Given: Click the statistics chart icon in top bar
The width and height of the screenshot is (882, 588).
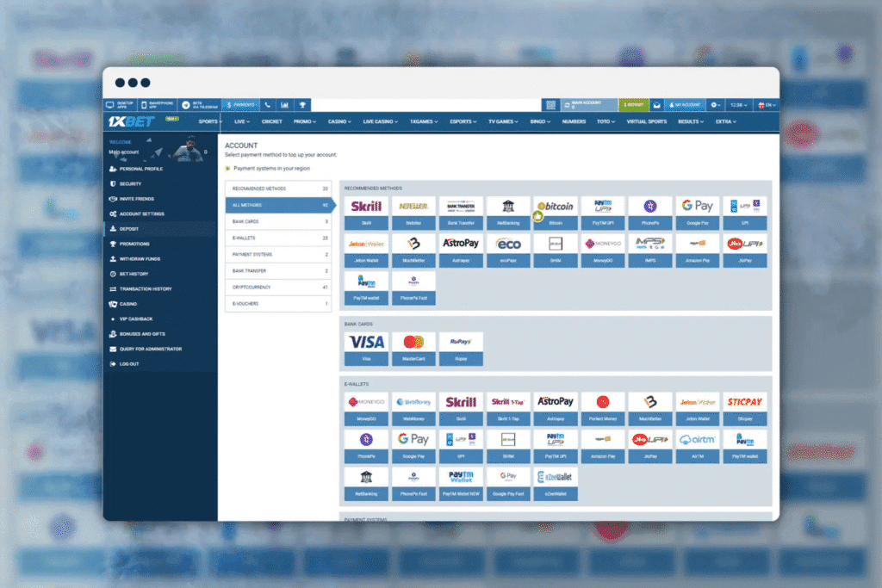Looking at the screenshot, I should pyautogui.click(x=284, y=105).
